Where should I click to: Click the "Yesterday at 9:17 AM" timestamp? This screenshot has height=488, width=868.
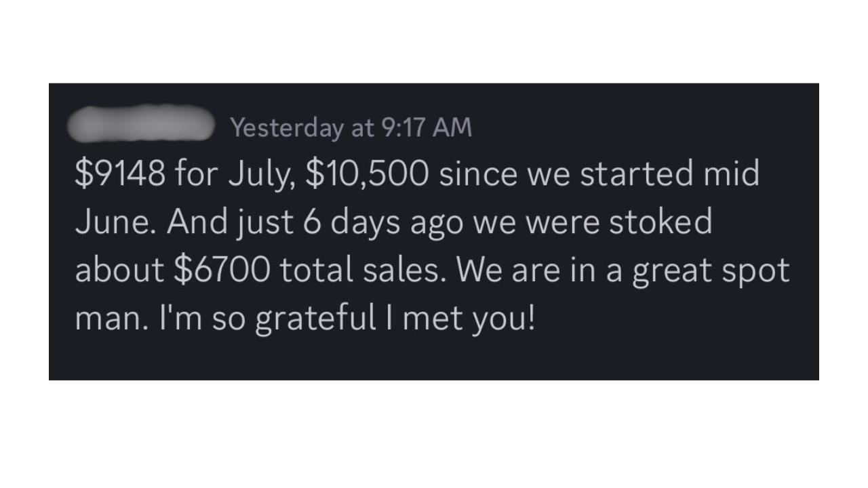(x=351, y=127)
